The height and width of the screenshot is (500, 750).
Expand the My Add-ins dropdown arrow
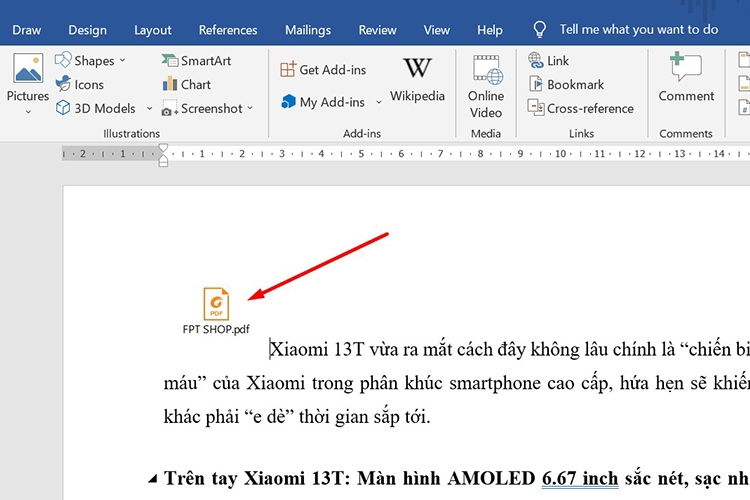[379, 102]
